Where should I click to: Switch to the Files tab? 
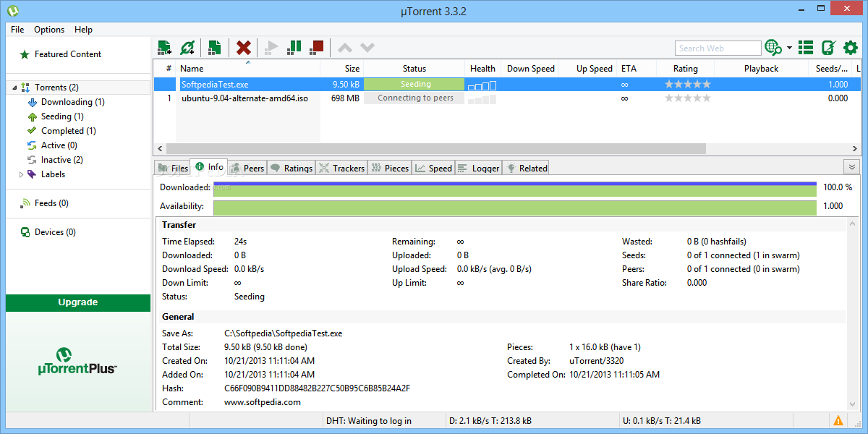[172, 168]
